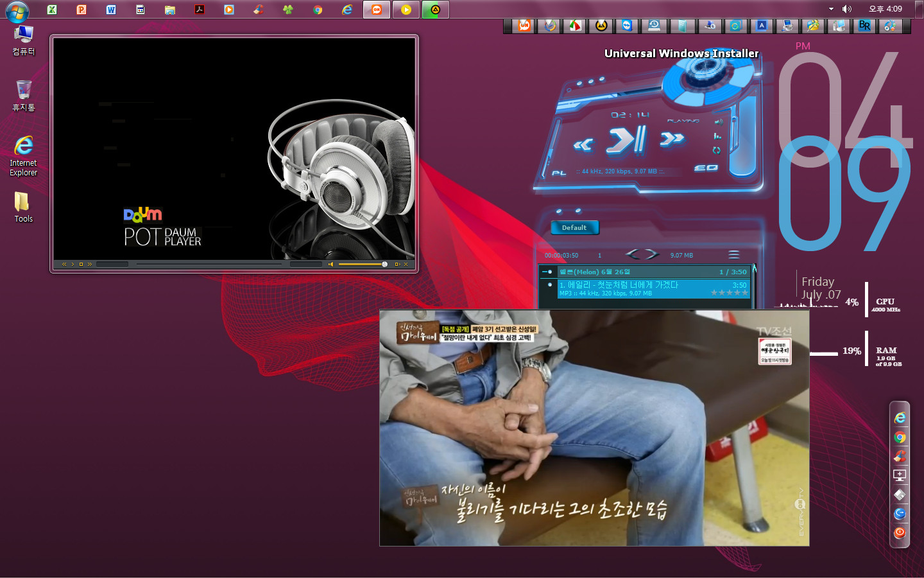Switch to the orange ON app taskbar button

377,10
